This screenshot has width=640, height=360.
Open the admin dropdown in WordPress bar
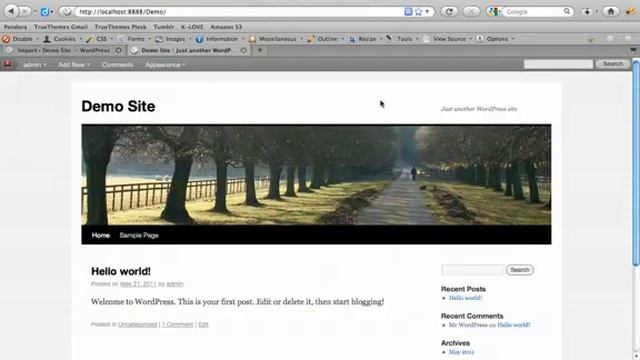35,64
